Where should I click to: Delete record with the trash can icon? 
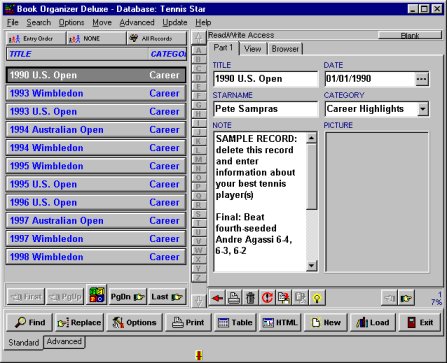(250, 298)
